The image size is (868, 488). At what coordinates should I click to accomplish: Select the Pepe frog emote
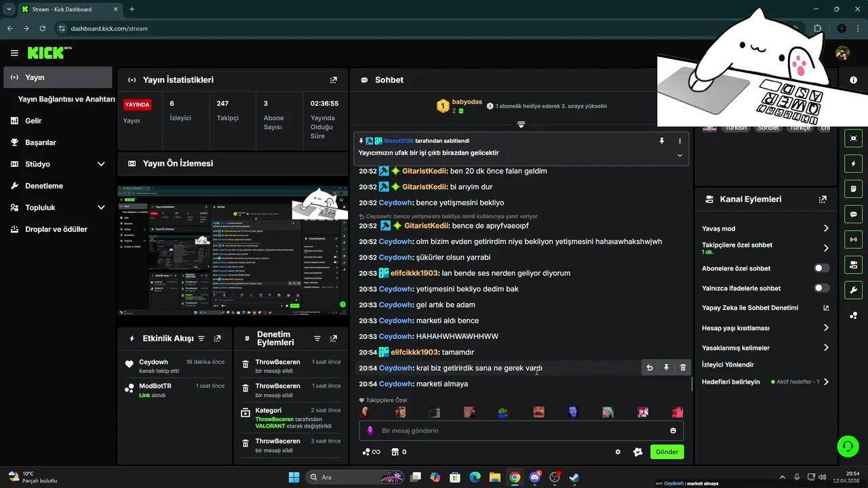point(504,412)
